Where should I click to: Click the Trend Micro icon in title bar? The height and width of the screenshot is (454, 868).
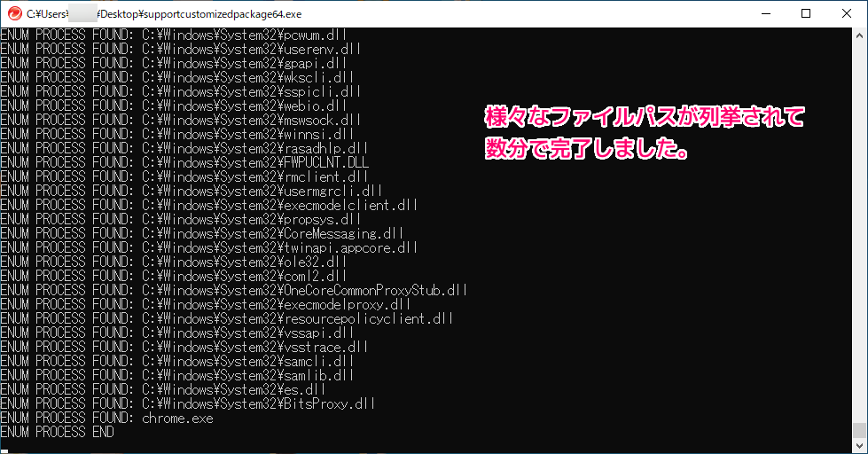[15, 13]
